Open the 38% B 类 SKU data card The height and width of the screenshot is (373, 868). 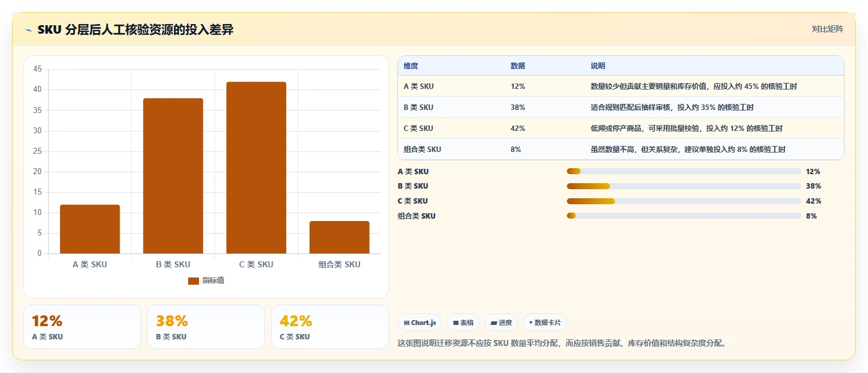tap(206, 327)
